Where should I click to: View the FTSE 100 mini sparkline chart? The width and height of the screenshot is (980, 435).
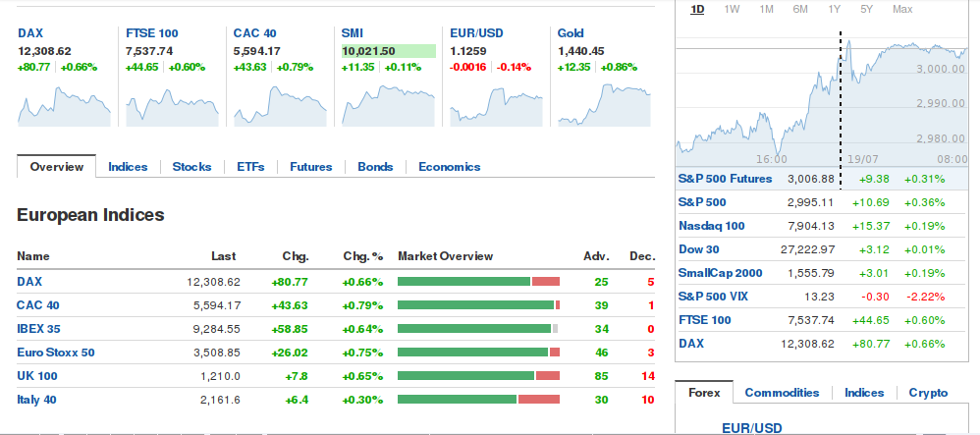(x=173, y=106)
